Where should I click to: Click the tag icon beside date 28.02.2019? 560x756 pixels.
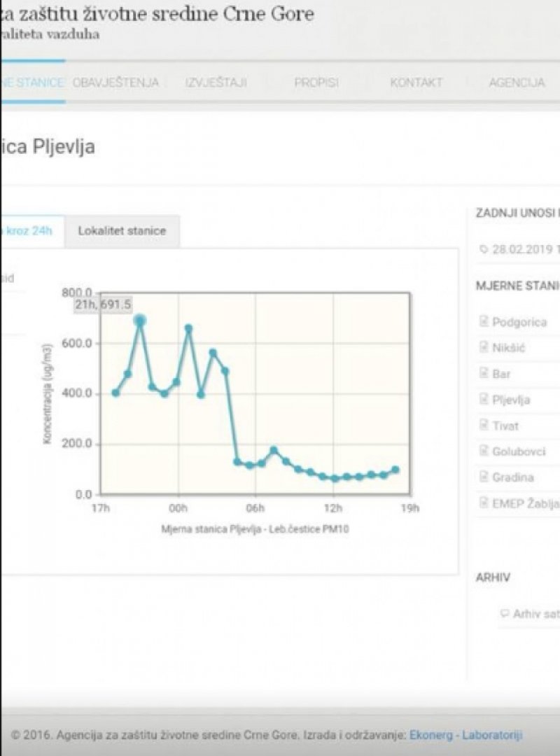[x=482, y=249]
